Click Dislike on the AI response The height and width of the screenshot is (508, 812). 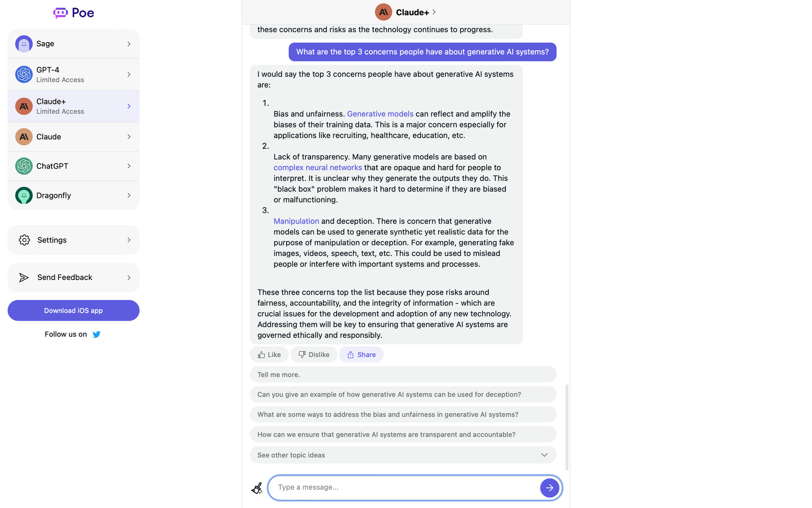[314, 354]
